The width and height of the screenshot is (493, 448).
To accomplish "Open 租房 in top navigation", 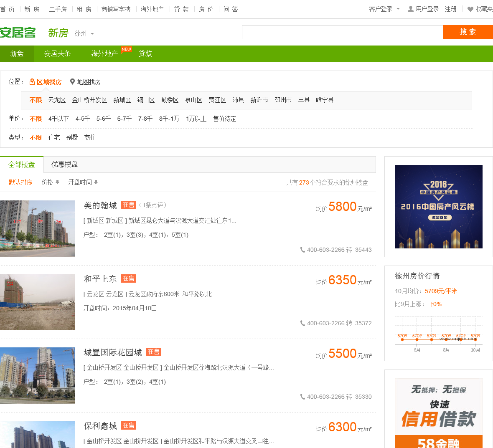I will pyautogui.click(x=84, y=10).
